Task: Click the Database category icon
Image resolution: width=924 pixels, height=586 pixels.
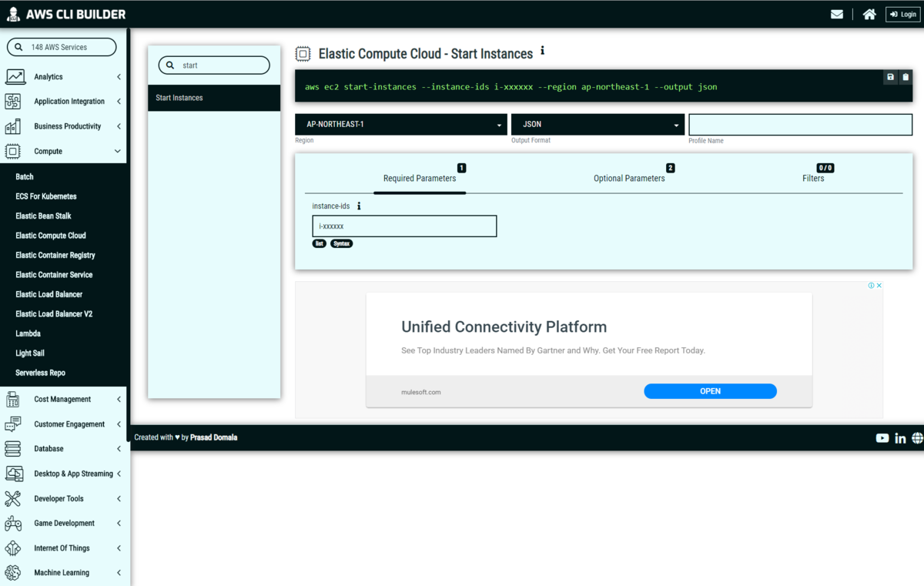Action: [13, 449]
